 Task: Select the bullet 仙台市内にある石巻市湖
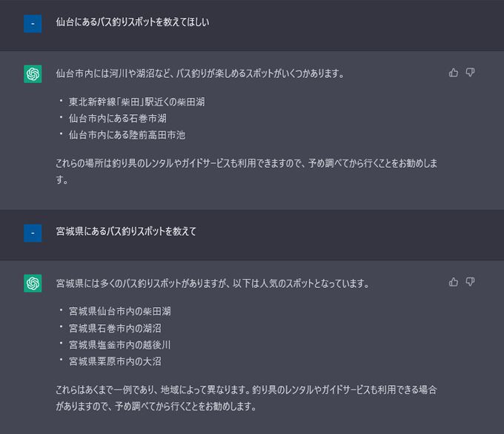[x=118, y=119]
